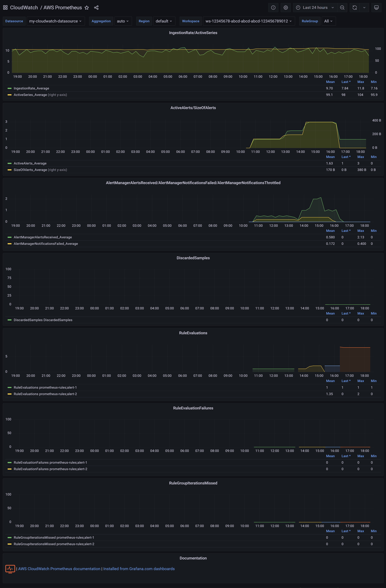Click the Documentation panel heartbeat monitor icon
This screenshot has height=588, width=386.
tap(10, 569)
